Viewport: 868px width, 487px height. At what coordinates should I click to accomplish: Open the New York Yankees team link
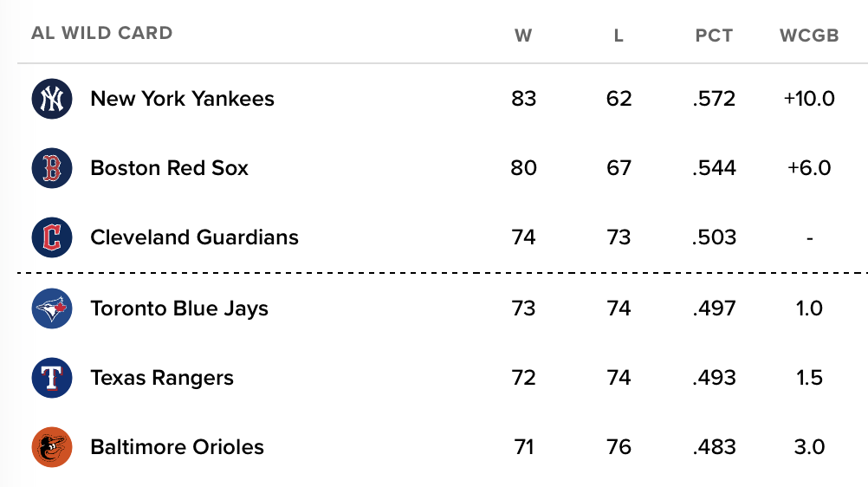tap(182, 99)
